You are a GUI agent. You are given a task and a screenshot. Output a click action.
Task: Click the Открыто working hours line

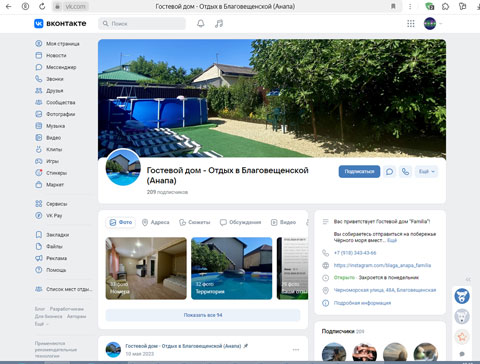click(376, 277)
